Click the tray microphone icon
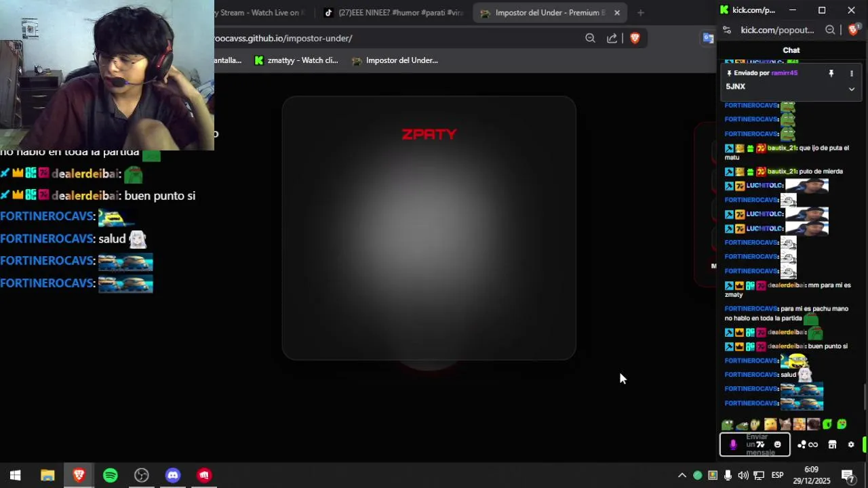This screenshot has height=488, width=868. (x=728, y=475)
